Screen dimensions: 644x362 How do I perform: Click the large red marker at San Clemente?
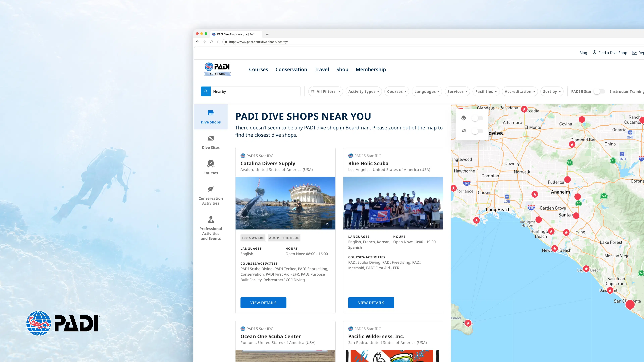click(630, 305)
